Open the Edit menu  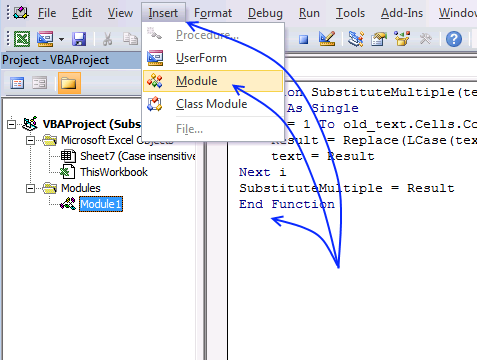(82, 13)
